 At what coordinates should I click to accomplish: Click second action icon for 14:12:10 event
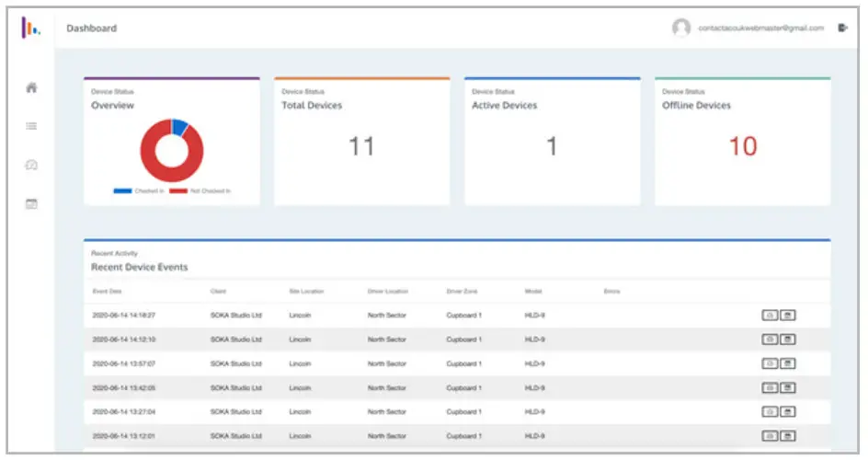click(x=788, y=339)
